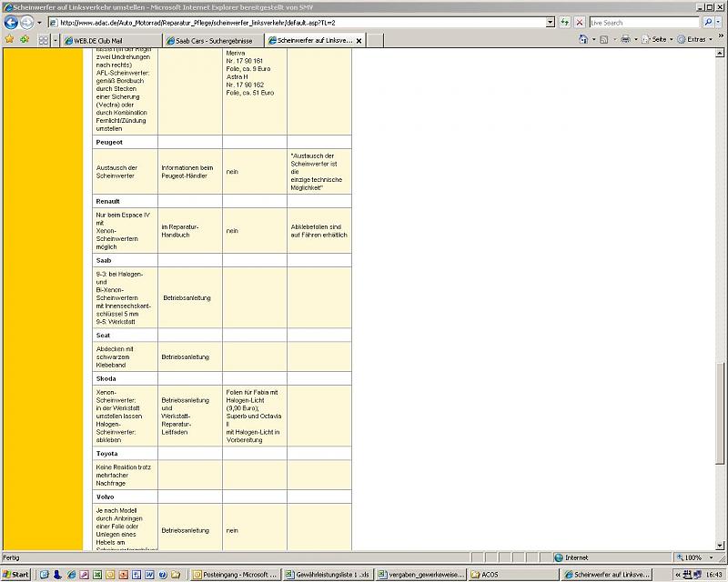Show more toolbar commands chevron
Screen dimensions: 728x582
[x=721, y=35]
